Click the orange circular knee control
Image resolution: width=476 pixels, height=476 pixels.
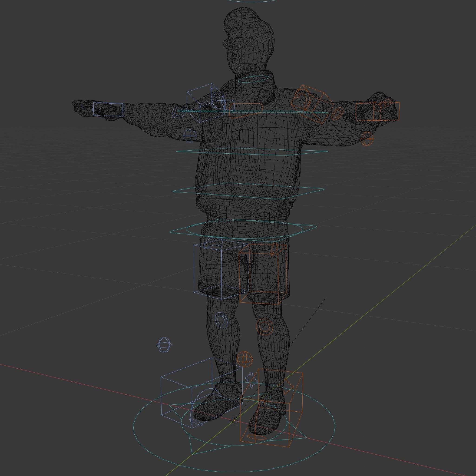pyautogui.click(x=264, y=327)
